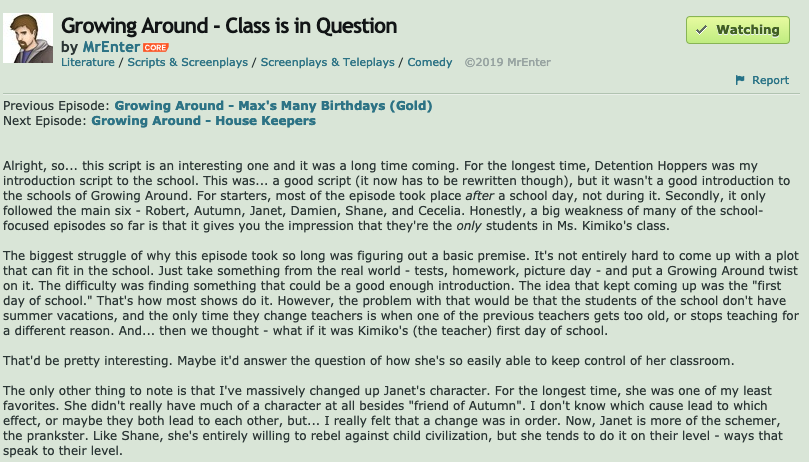Click MrEnter's avatar thumbnail
Image resolution: width=809 pixels, height=462 pixels.
[30, 39]
